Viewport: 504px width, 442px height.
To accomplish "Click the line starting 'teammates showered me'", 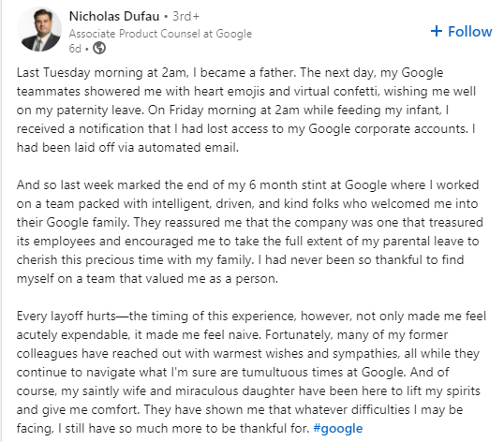I will pyautogui.click(x=246, y=92).
